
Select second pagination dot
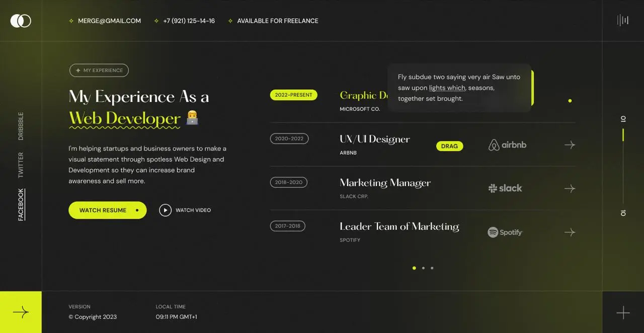(423, 268)
